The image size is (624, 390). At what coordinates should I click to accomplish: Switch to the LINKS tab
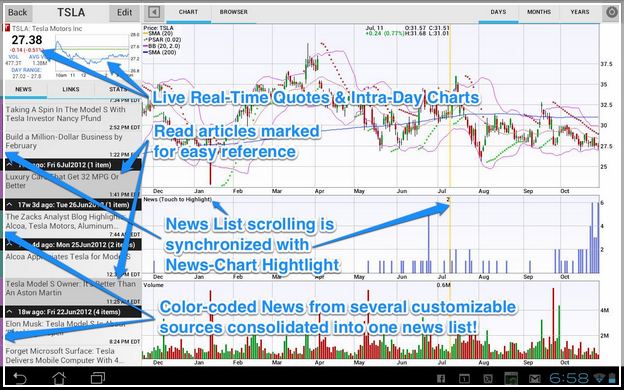click(71, 89)
